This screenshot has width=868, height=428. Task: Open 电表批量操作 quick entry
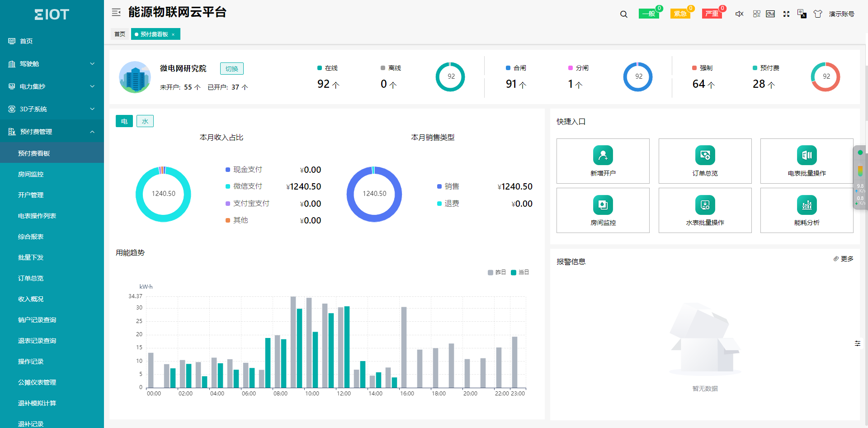(807, 161)
